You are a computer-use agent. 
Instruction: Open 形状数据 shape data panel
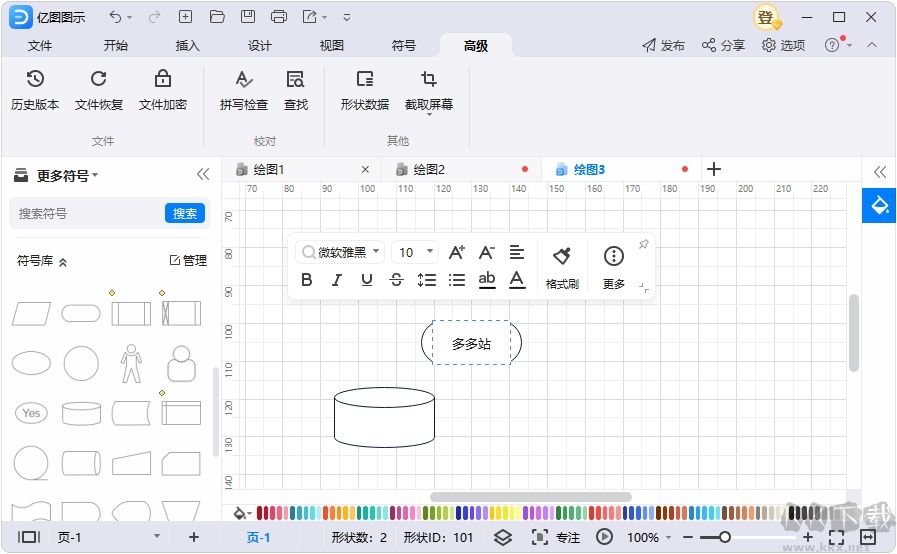[365, 90]
